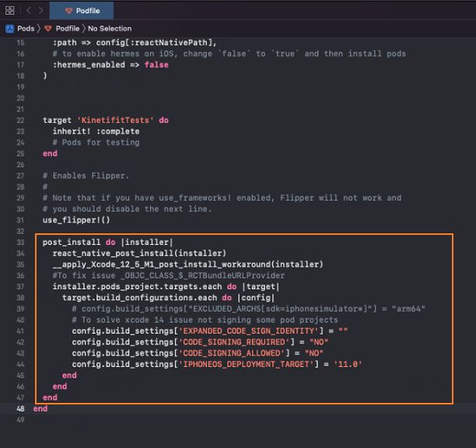This screenshot has height=448, width=476.
Task: Go back with the left chevron
Action: tap(29, 11)
